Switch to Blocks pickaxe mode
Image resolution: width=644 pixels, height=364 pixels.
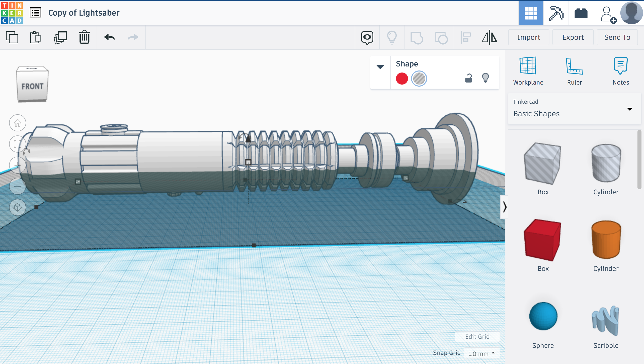click(x=556, y=13)
